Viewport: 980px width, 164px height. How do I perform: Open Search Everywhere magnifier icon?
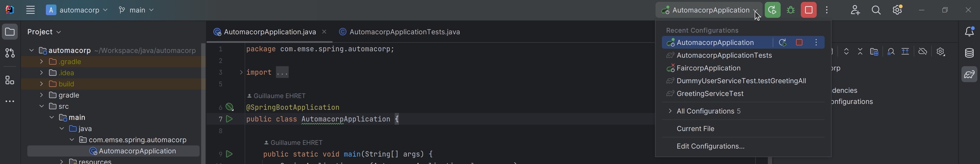(877, 10)
